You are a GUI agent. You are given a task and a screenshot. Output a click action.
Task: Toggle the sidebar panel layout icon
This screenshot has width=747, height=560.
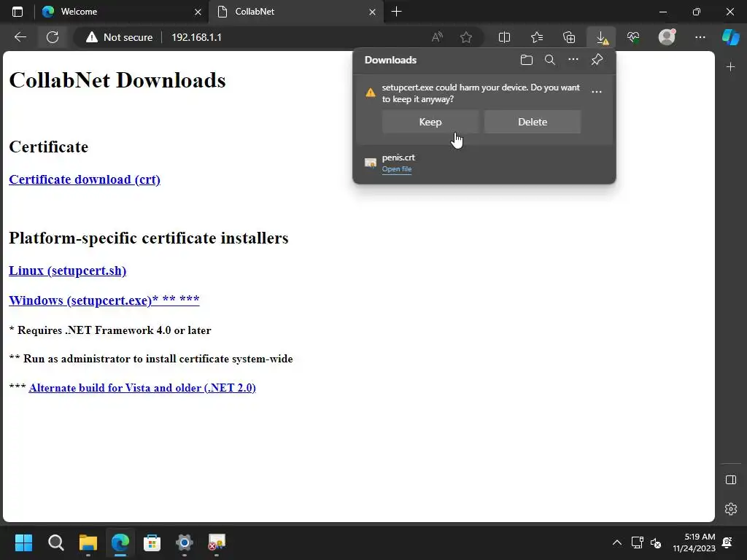731,480
